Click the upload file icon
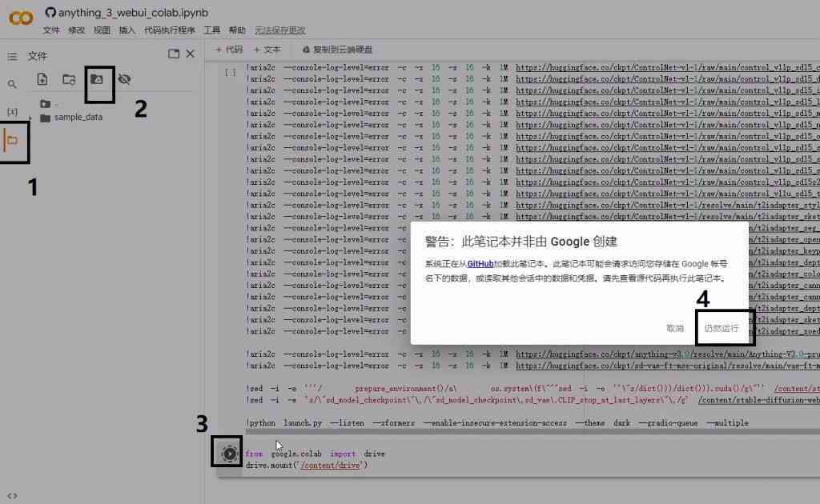The image size is (820, 504). point(42,79)
